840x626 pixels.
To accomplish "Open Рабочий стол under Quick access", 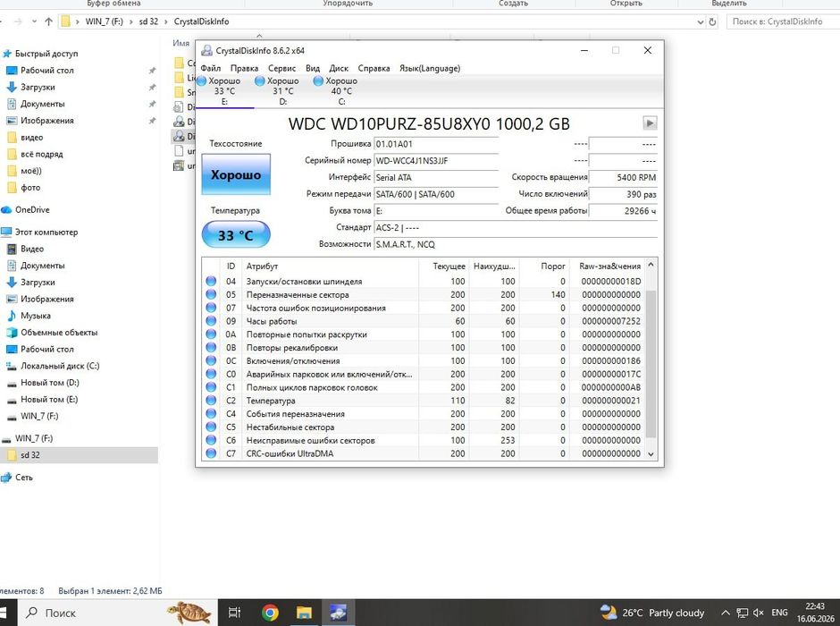I will (x=47, y=71).
